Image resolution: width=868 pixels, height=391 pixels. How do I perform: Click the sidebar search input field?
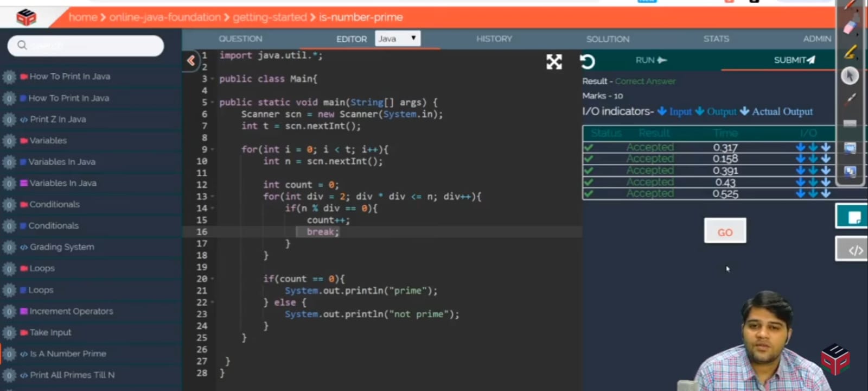[x=86, y=46]
